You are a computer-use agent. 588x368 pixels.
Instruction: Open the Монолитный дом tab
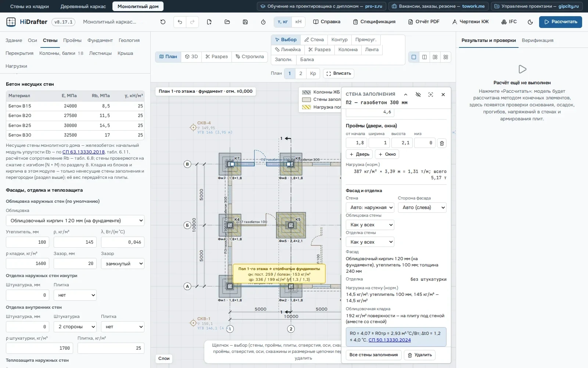[x=138, y=6]
